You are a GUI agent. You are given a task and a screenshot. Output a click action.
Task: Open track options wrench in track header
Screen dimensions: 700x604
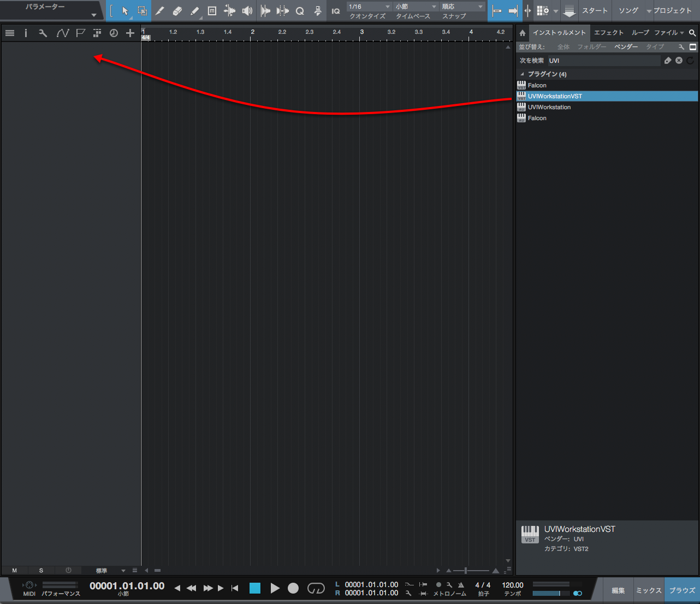pos(43,33)
